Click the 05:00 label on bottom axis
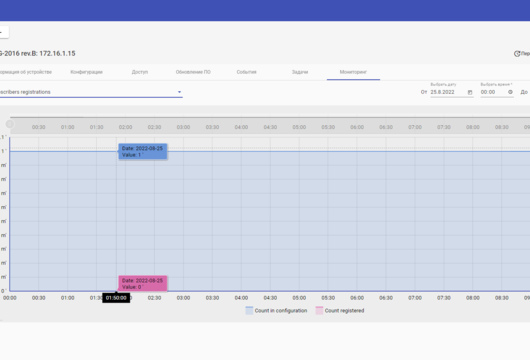Viewport: 530px width, 360px height. coord(299,298)
